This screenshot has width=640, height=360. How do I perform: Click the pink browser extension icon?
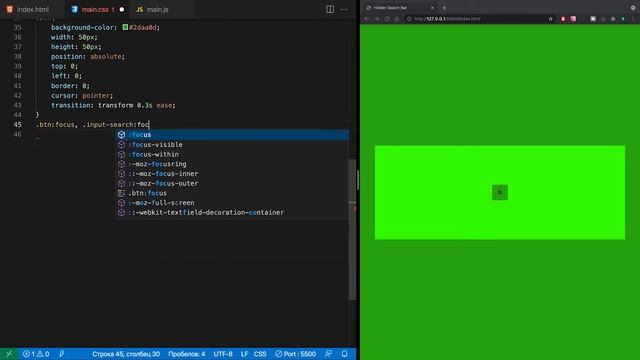(573, 19)
